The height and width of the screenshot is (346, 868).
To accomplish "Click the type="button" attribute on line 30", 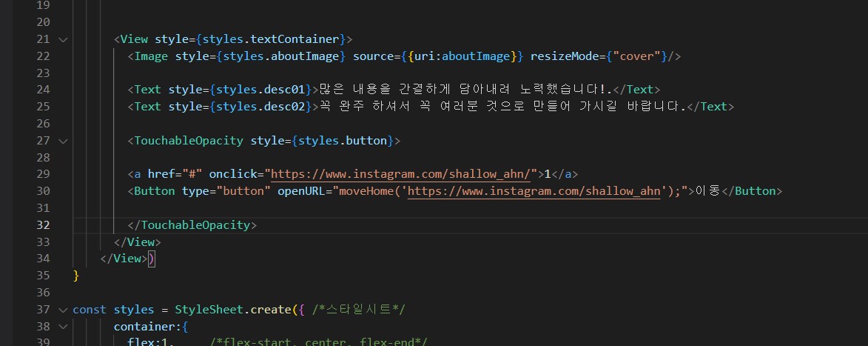I will [226, 191].
